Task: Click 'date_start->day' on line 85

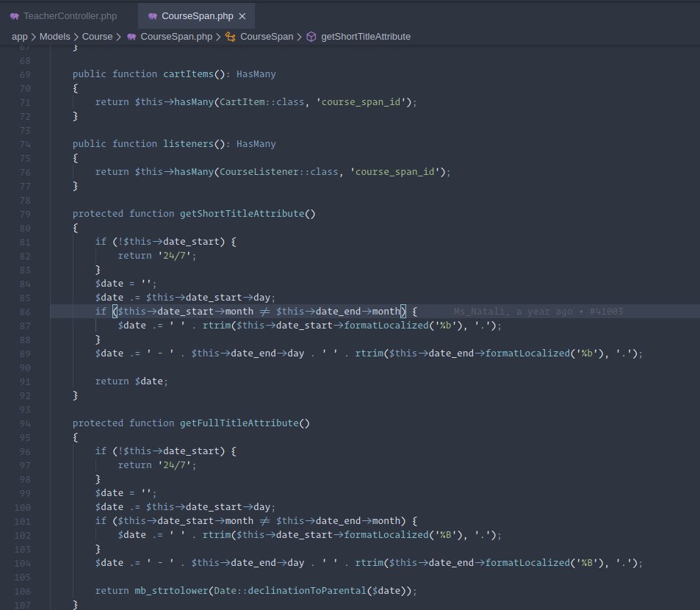Action: pos(228,298)
